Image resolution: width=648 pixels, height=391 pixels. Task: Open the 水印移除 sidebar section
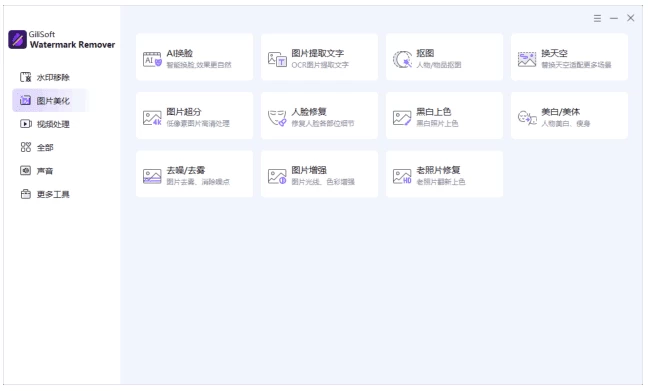[x=50, y=77]
